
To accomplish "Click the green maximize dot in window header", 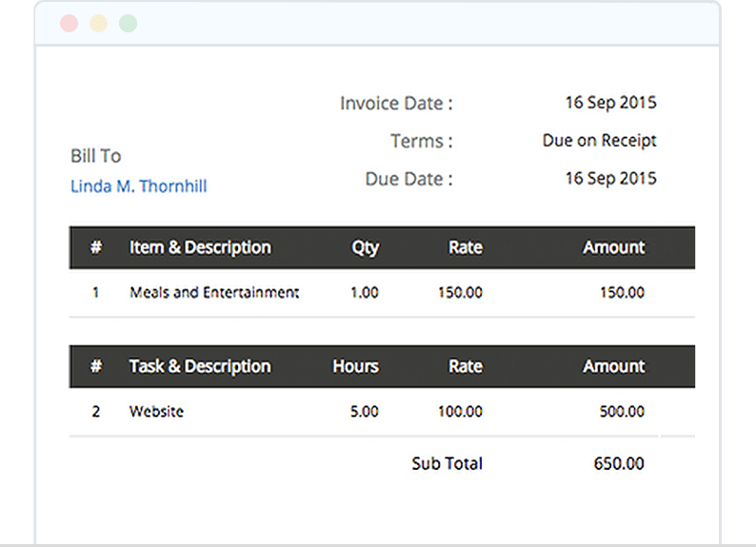I will [128, 24].
